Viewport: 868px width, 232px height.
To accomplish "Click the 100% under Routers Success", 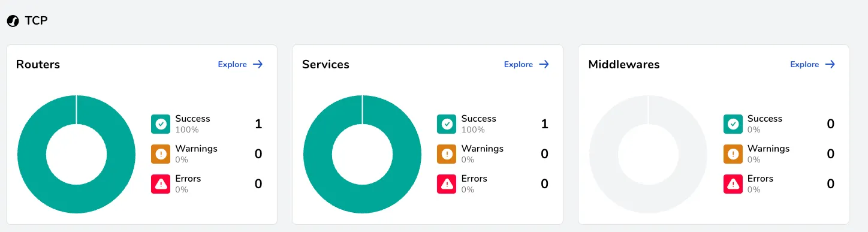I will pyautogui.click(x=187, y=129).
